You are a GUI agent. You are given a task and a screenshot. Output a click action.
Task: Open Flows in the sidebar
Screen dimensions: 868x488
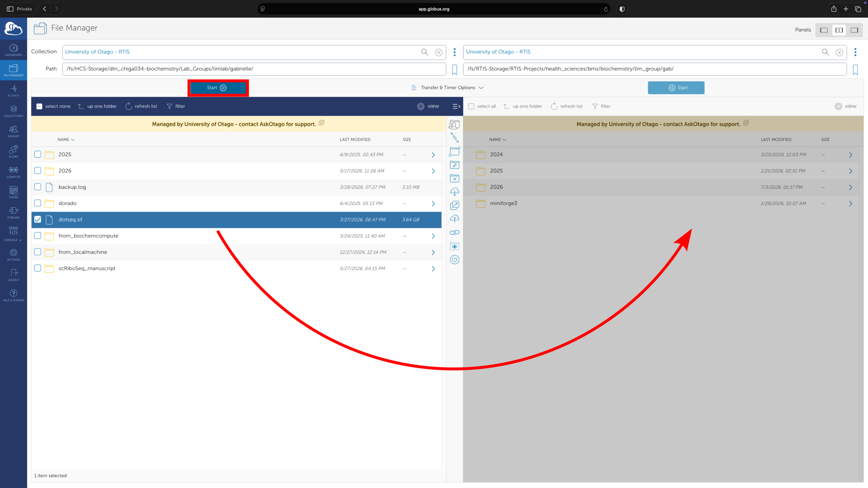[x=13, y=152]
